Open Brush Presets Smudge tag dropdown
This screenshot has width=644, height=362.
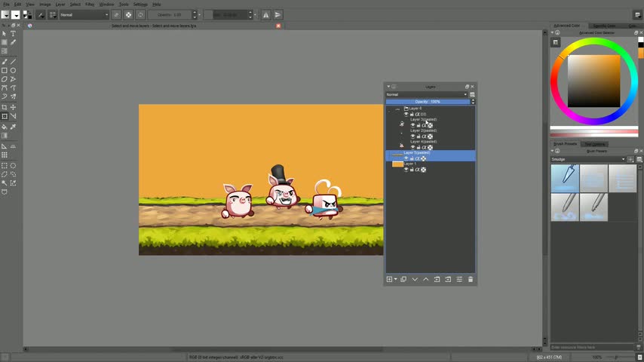pyautogui.click(x=587, y=159)
